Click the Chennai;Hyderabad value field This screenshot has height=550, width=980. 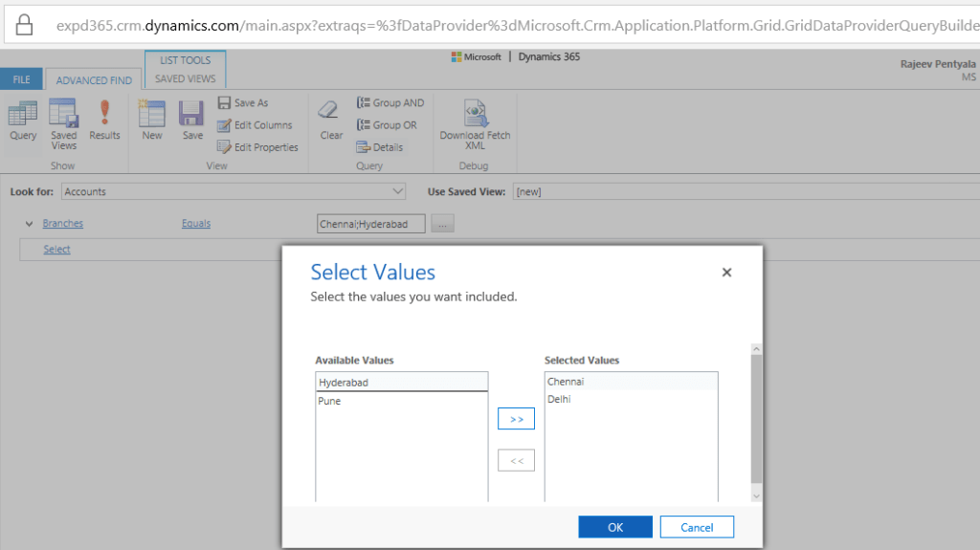370,224
